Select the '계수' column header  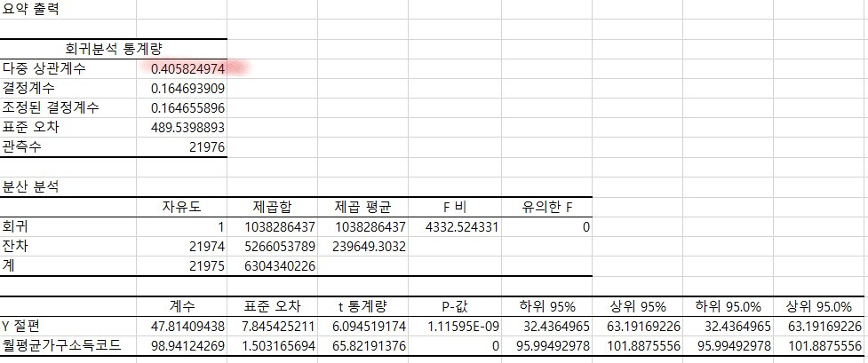tap(182, 306)
